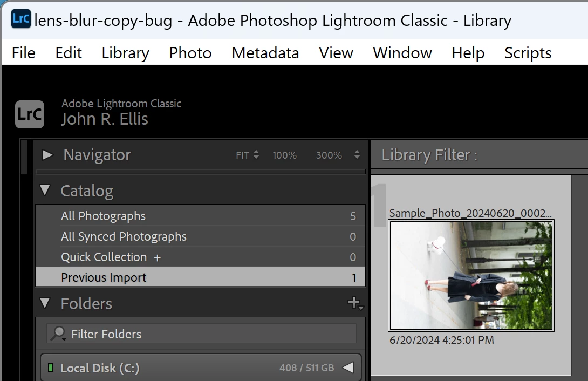Open the Library menu

point(125,53)
